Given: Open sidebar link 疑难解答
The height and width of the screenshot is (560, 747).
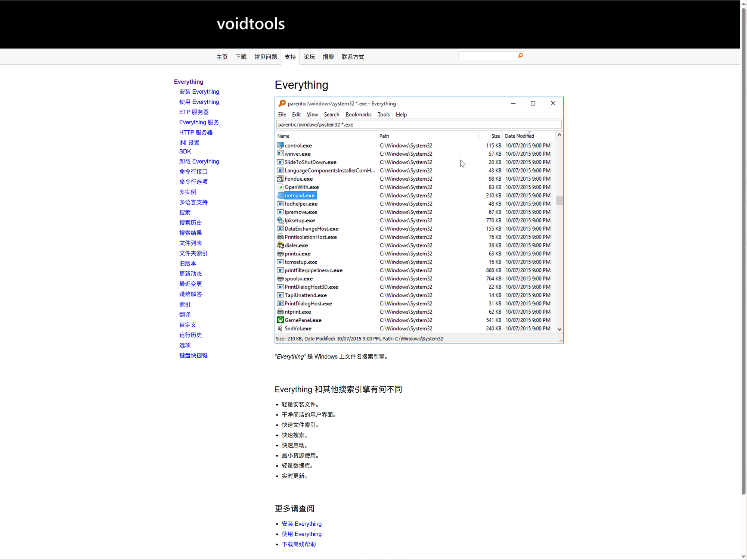Looking at the screenshot, I should pos(190,294).
